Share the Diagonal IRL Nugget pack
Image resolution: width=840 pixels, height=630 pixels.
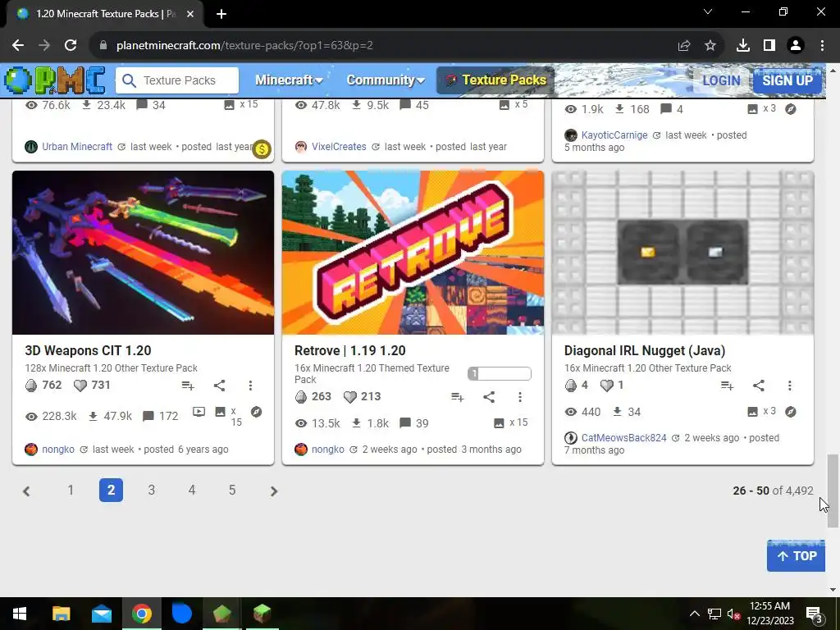(x=759, y=386)
